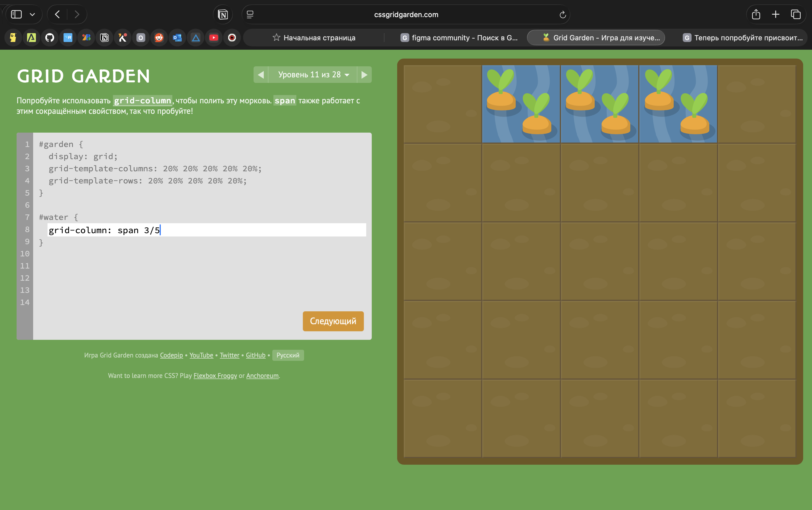Show the tab overview

tap(795, 14)
